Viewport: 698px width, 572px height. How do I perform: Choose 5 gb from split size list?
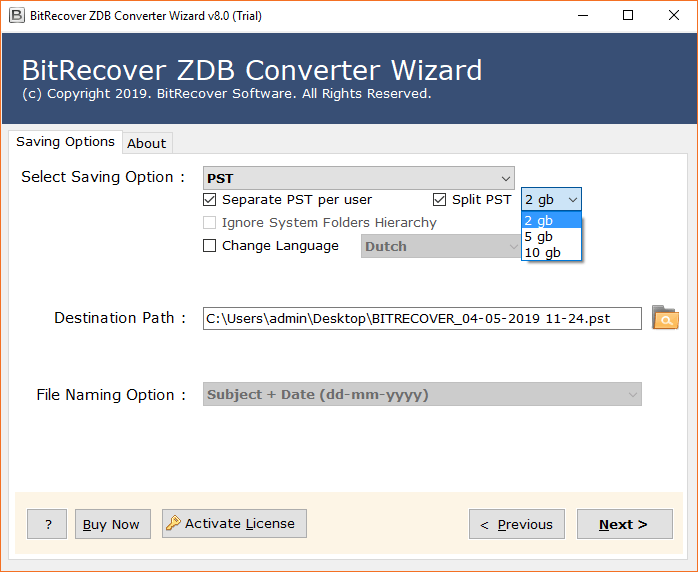coord(551,236)
